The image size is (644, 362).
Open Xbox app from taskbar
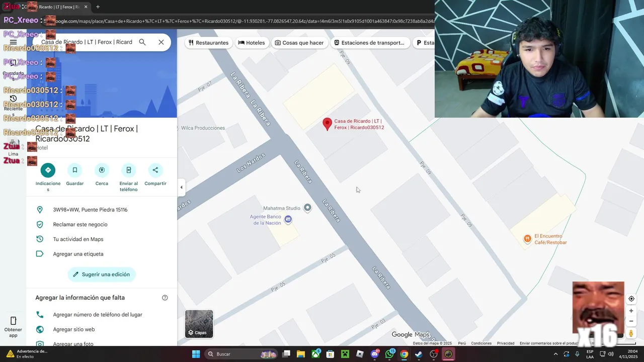[x=316, y=354]
